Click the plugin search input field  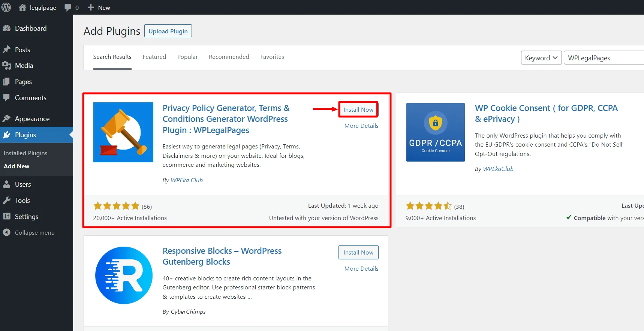[x=604, y=58]
